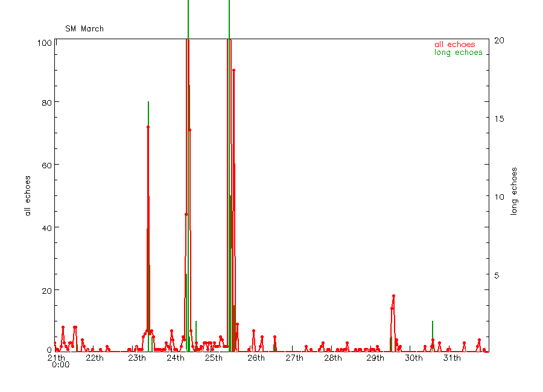Select the red 'all echoes' legend entry

[455, 44]
